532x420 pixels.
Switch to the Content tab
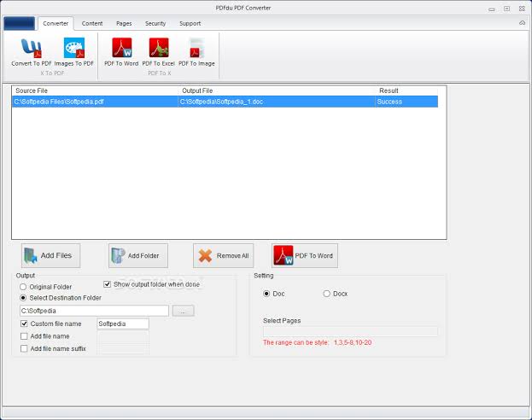[x=92, y=23]
